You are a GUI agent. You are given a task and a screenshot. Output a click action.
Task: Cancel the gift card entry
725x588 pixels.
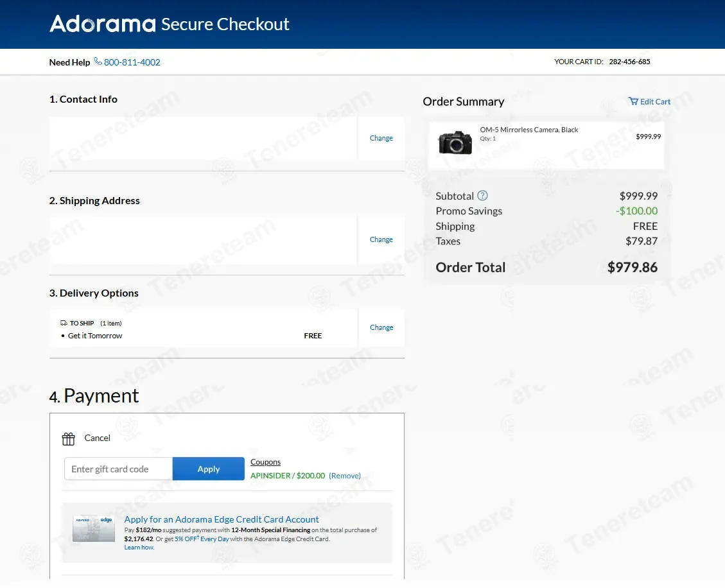point(97,438)
